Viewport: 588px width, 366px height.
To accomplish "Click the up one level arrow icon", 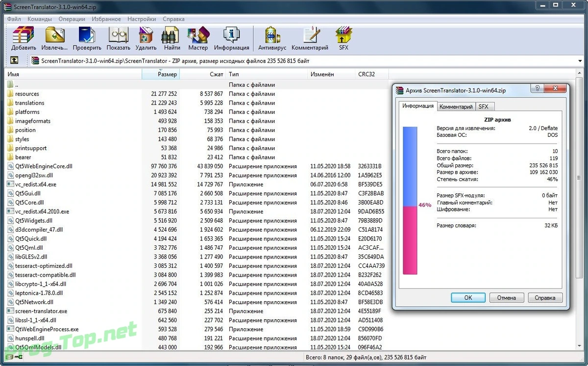I will pos(14,60).
